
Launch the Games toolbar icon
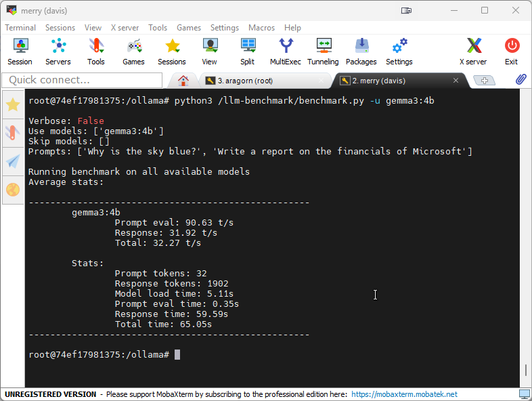pyautogui.click(x=133, y=51)
